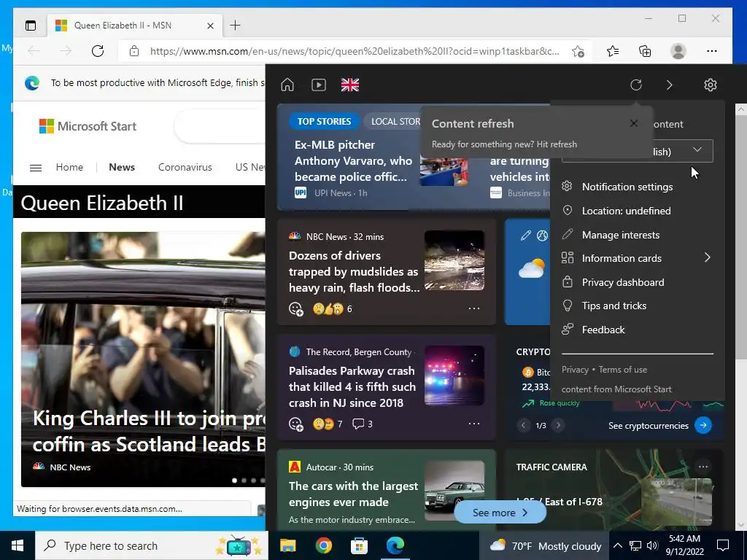The width and height of the screenshot is (747, 560).
Task: Go to MSN Home nav item
Action: tap(69, 167)
